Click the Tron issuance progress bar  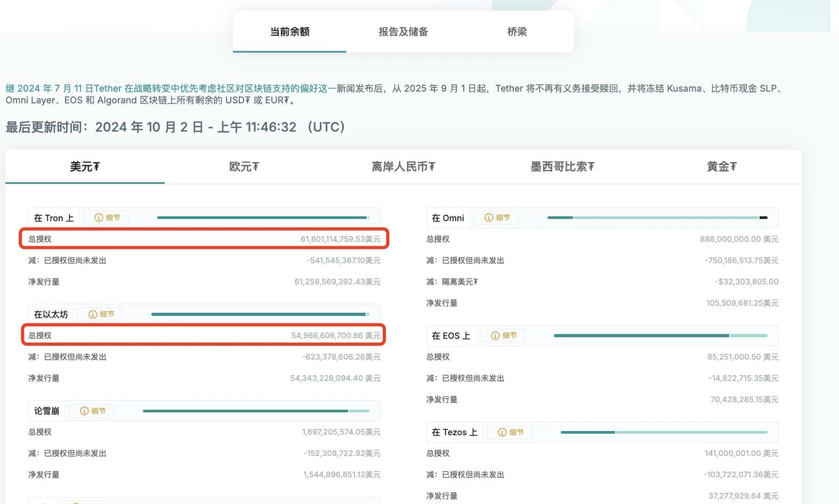pos(263,217)
